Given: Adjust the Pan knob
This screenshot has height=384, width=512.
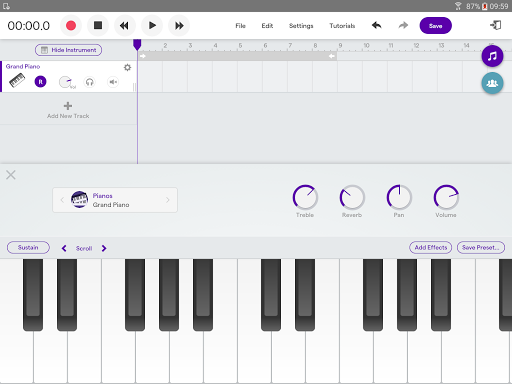Looking at the screenshot, I should [x=399, y=197].
